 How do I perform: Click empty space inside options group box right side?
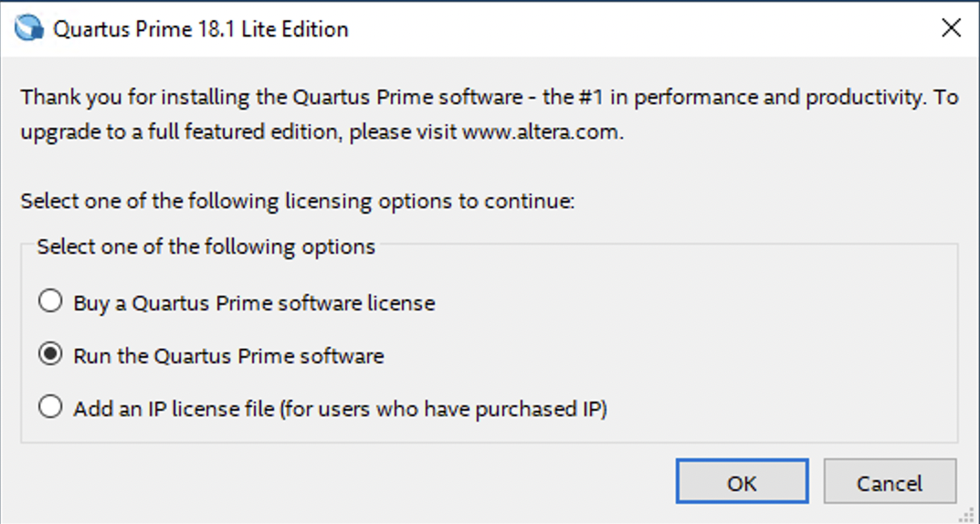pyautogui.click(x=776, y=356)
